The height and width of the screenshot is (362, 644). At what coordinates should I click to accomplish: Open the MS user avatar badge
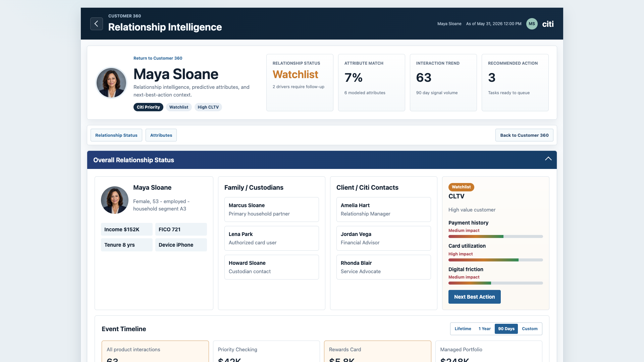(532, 24)
